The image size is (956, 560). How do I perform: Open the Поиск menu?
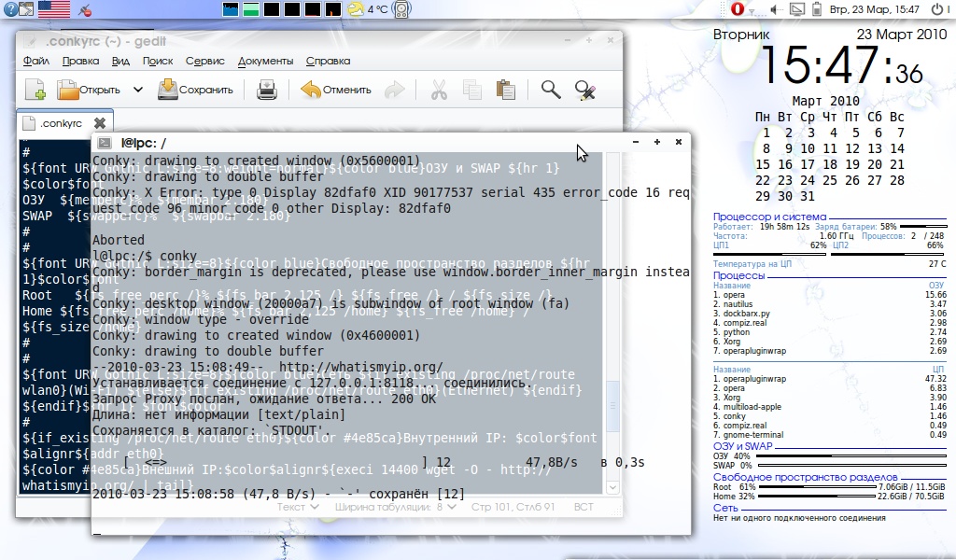(x=158, y=61)
